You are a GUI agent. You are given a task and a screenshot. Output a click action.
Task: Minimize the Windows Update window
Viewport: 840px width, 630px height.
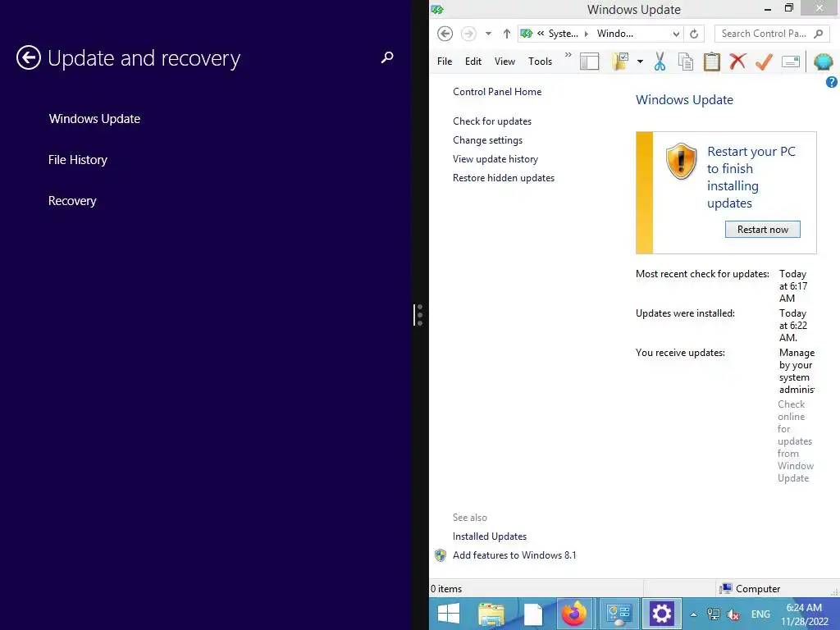point(768,8)
